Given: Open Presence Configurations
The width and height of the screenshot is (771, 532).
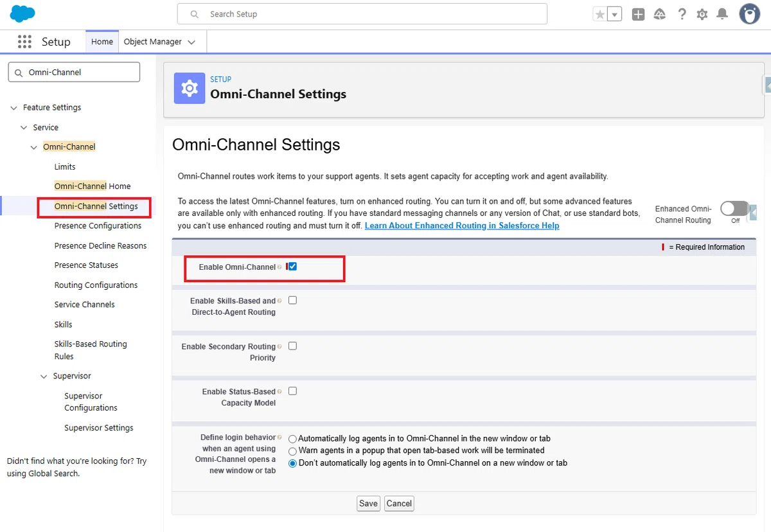Looking at the screenshot, I should pos(98,226).
